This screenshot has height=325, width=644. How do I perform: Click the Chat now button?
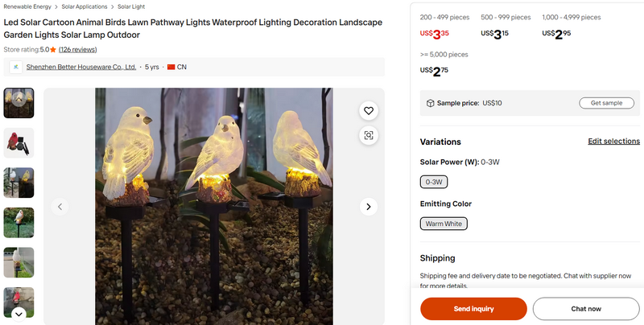[586, 308]
